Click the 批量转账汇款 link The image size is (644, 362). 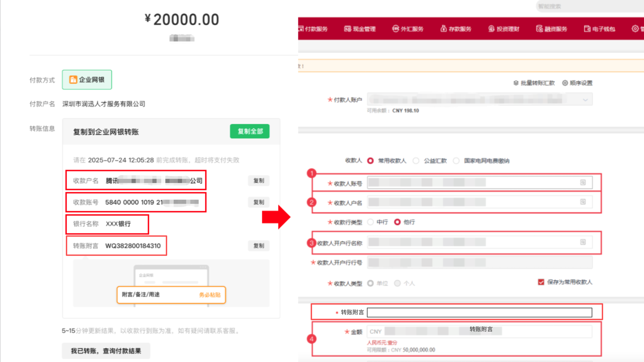click(534, 83)
